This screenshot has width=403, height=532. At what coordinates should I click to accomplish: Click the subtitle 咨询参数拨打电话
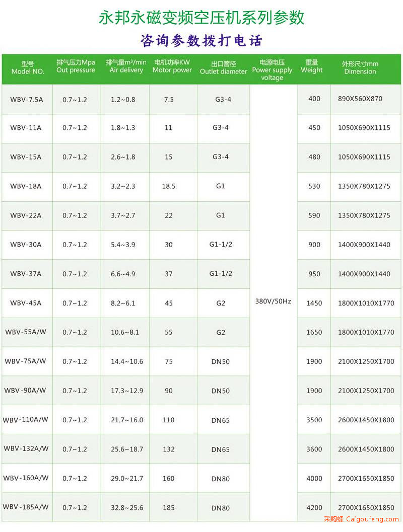pos(201,41)
